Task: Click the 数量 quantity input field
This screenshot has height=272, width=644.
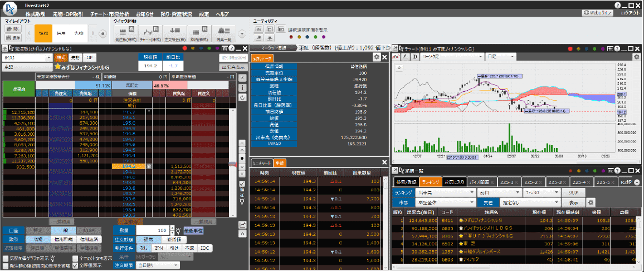Action: pos(154,231)
